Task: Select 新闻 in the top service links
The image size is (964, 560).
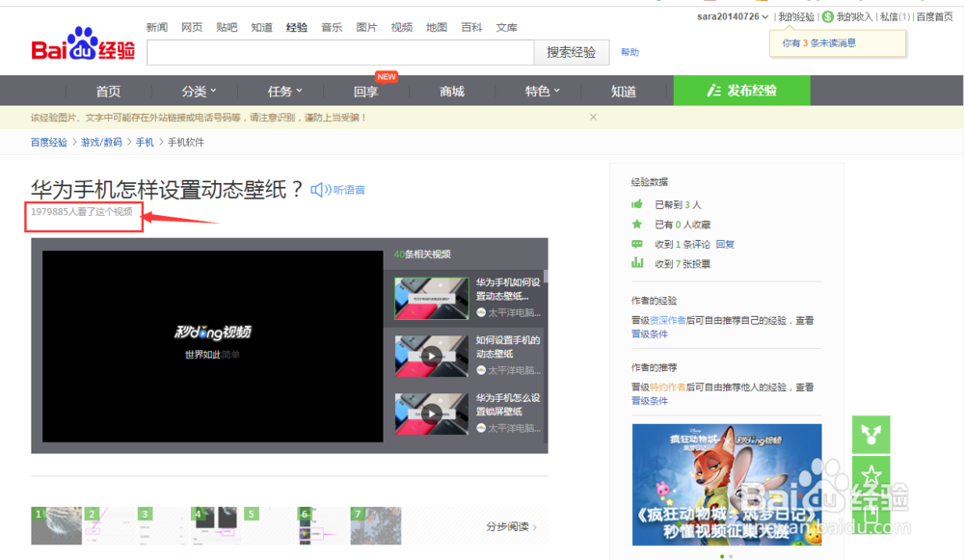Action: (x=157, y=27)
